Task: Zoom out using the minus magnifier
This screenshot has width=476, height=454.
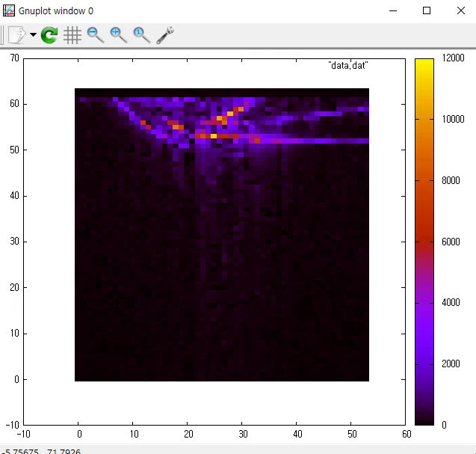Action: pos(96,35)
